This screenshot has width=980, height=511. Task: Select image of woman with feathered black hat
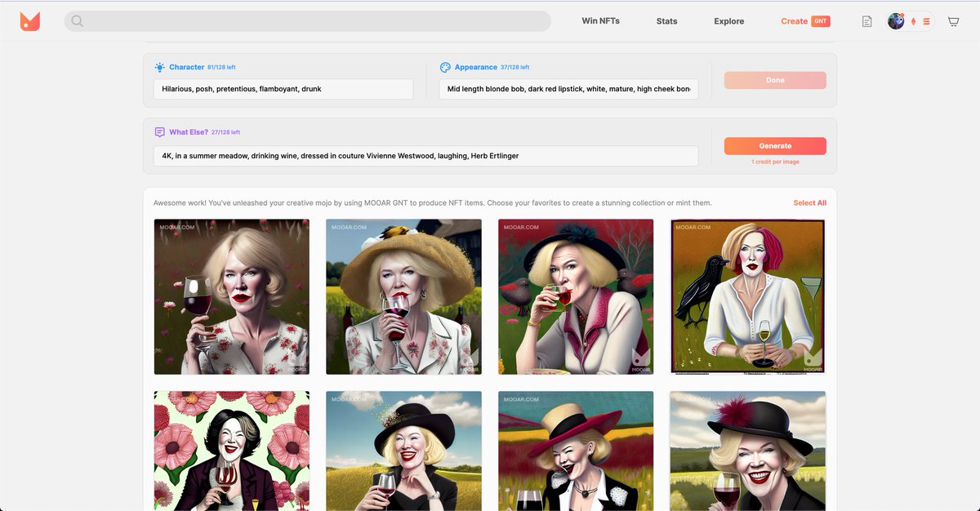[x=748, y=451]
